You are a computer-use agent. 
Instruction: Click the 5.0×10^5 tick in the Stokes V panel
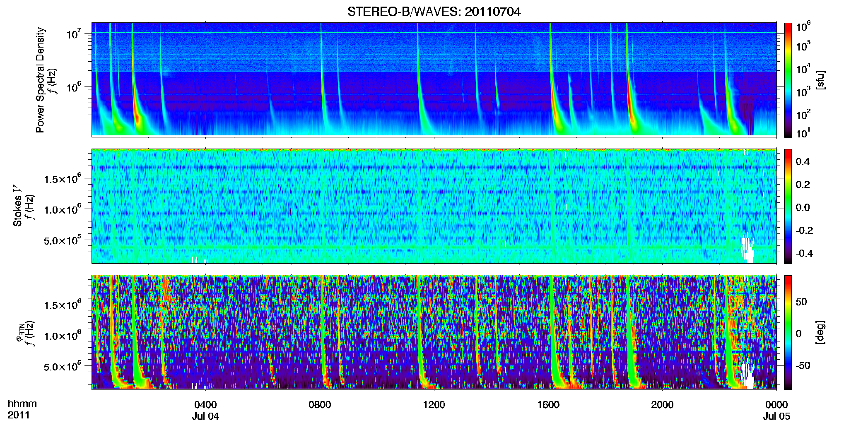(x=63, y=240)
